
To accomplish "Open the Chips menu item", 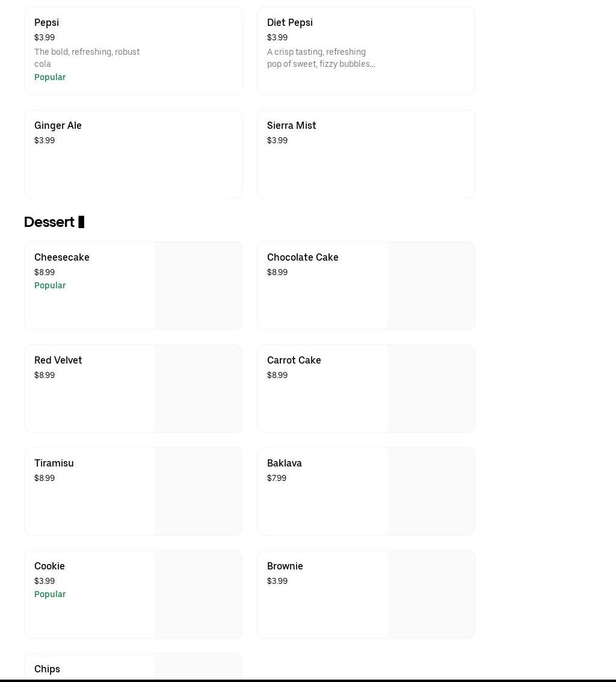I will pos(47,669).
